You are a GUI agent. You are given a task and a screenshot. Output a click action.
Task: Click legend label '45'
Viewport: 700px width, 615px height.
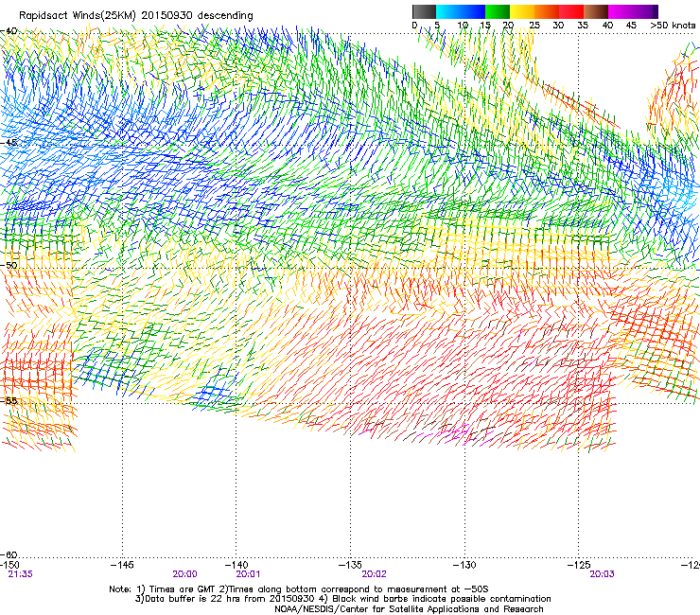click(x=631, y=26)
